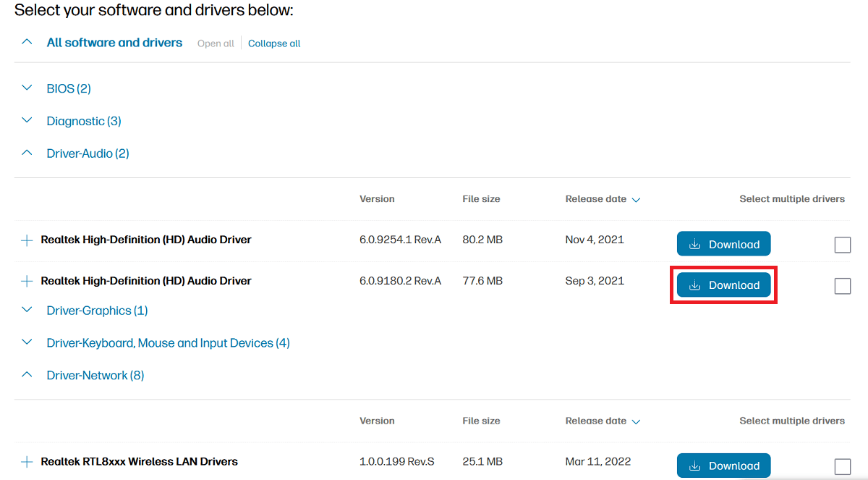Check the select box for Sep 3 audio driver
Image resolution: width=868 pixels, height=480 pixels.
coord(842,286)
